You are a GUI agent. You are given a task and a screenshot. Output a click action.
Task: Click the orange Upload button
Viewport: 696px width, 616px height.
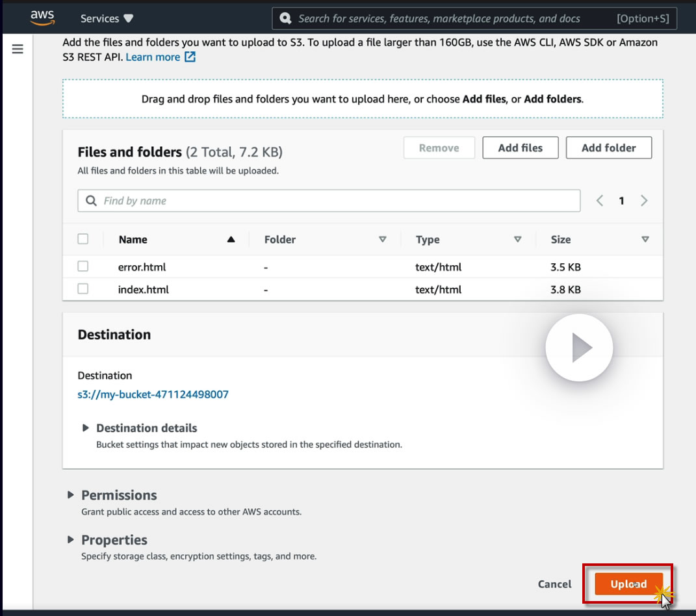pyautogui.click(x=628, y=584)
